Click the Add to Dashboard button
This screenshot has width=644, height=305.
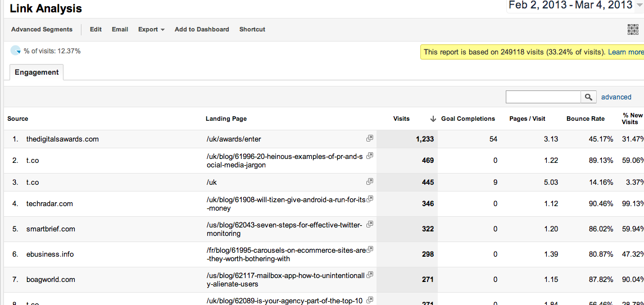[202, 29]
